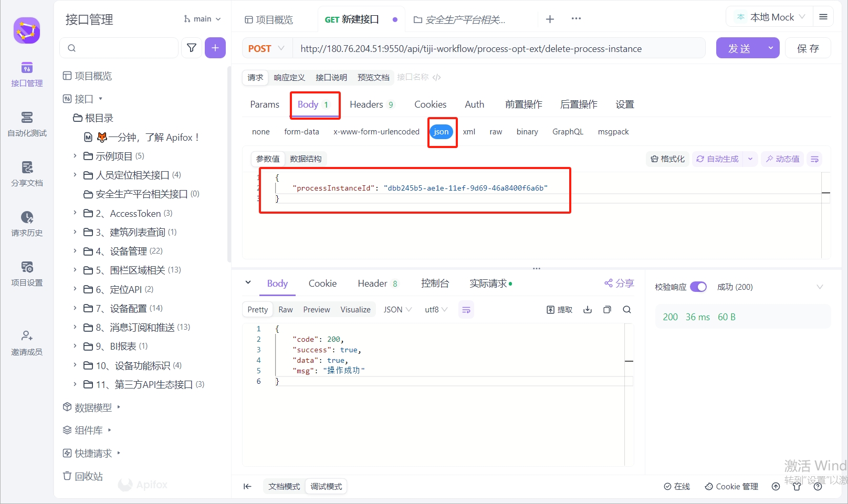
Task: Download the response with download icon
Action: (588, 310)
